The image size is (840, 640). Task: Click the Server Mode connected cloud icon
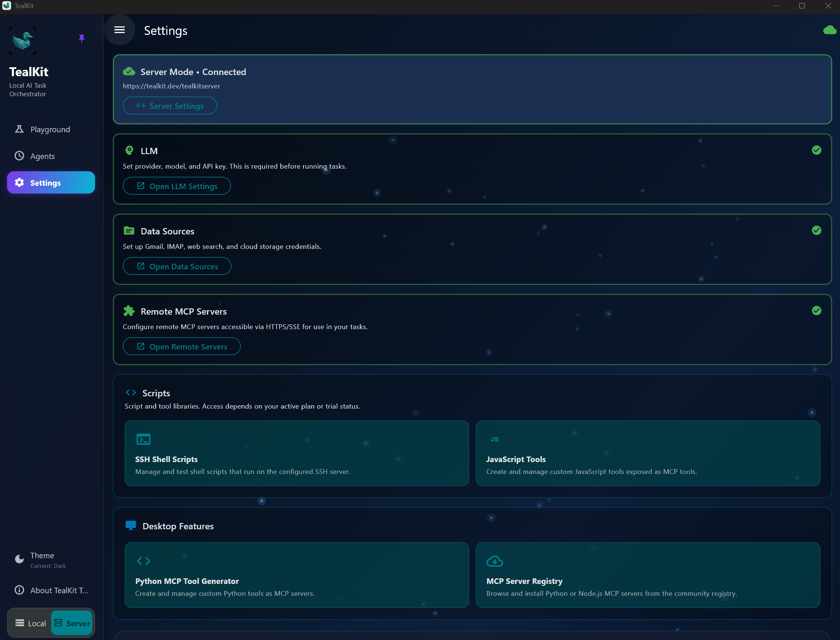click(x=129, y=71)
